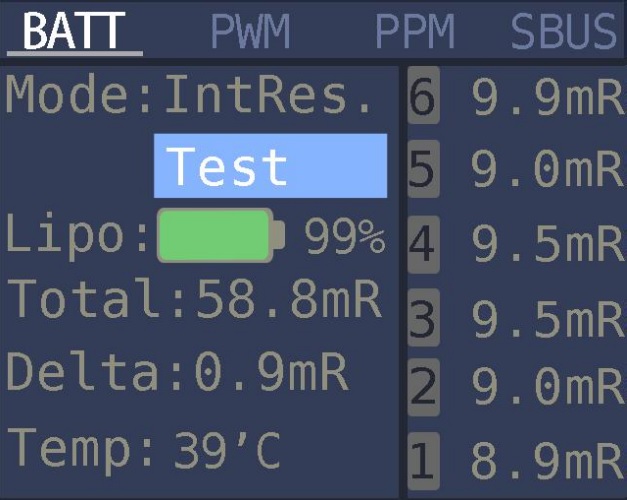This screenshot has height=500, width=627.
Task: Select the cell 6 number badge
Action: [x=423, y=95]
